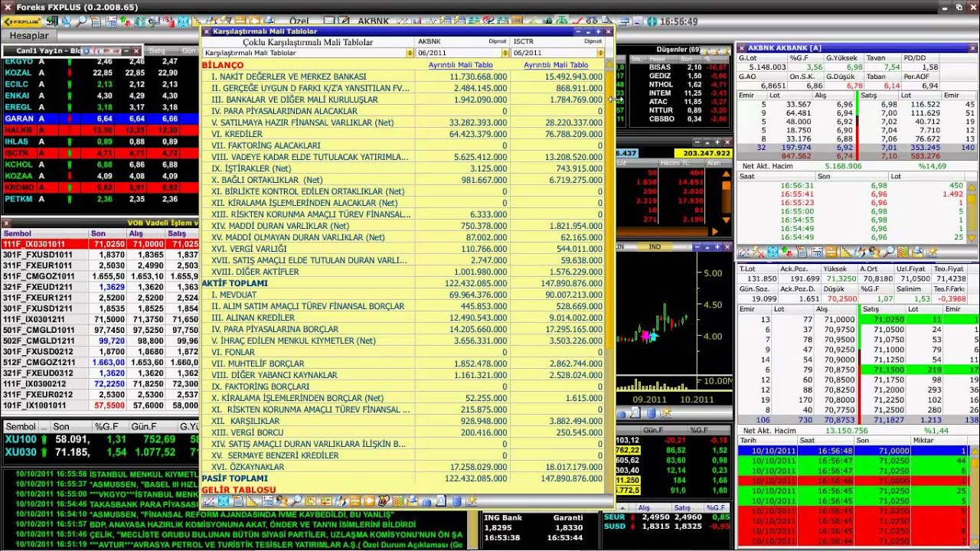Select XVI. ÖZKAYNAKLAR row
The height and width of the screenshot is (551, 980).
403,467
